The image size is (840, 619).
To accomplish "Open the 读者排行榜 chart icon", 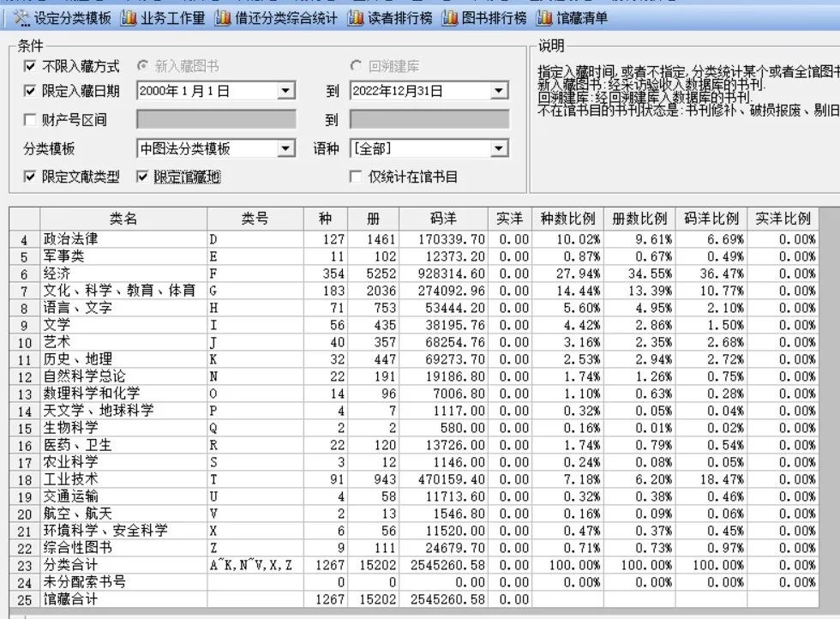I will pos(356,18).
